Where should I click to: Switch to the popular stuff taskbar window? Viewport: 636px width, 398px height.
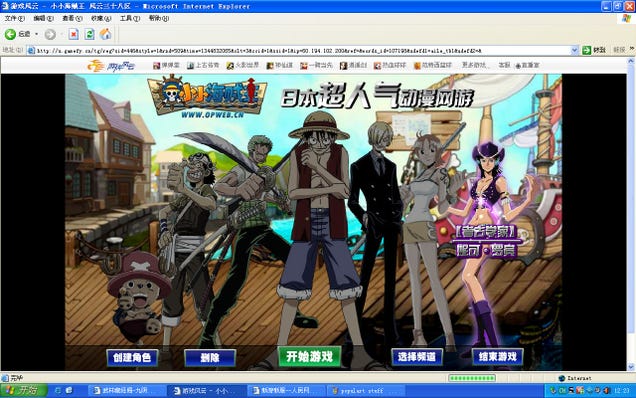365,391
